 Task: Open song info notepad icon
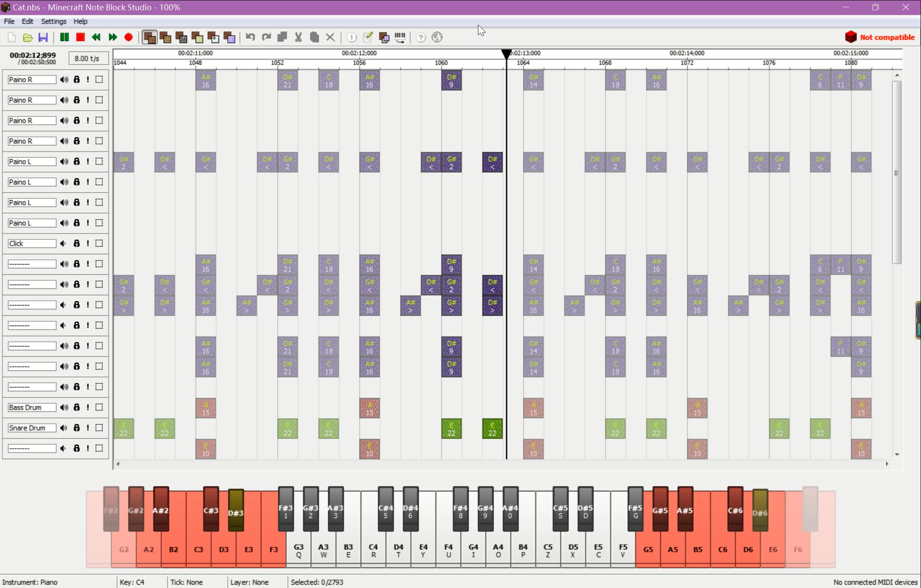(367, 38)
